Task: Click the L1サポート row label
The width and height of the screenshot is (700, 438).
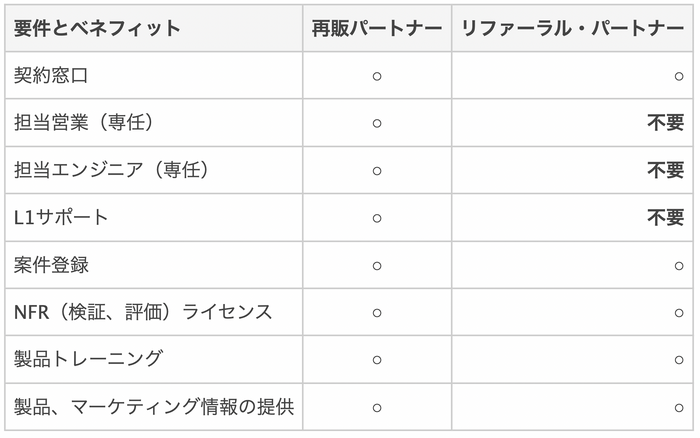Action: [61, 217]
